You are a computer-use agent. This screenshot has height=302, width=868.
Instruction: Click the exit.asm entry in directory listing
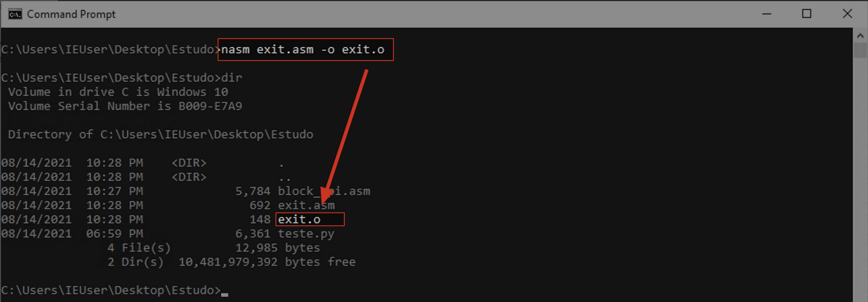click(x=306, y=205)
